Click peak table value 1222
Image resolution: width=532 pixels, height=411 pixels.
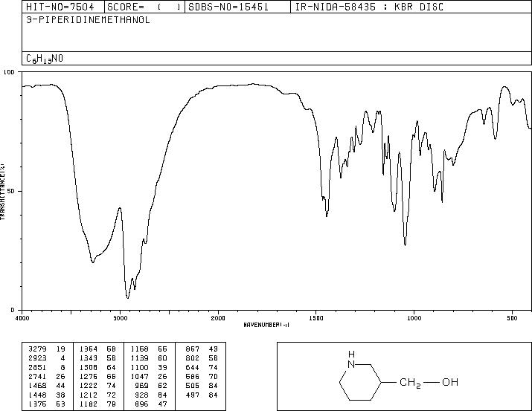(x=89, y=386)
